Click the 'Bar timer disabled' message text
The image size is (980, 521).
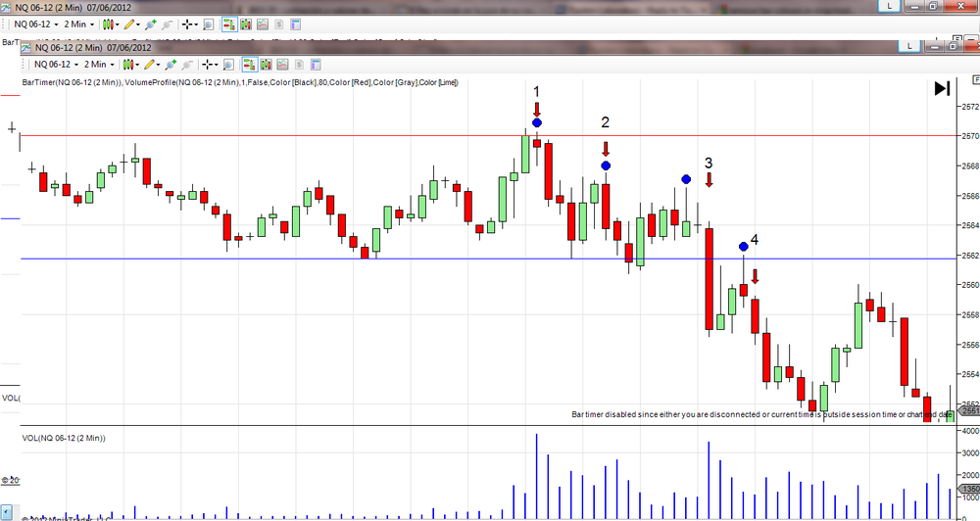click(x=761, y=414)
